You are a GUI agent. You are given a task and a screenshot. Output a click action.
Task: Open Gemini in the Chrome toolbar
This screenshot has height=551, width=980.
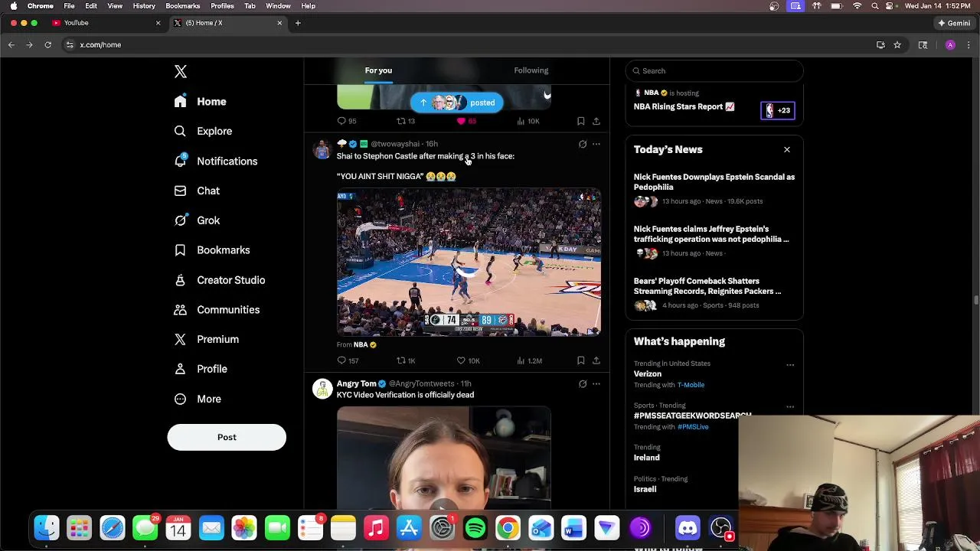point(954,23)
